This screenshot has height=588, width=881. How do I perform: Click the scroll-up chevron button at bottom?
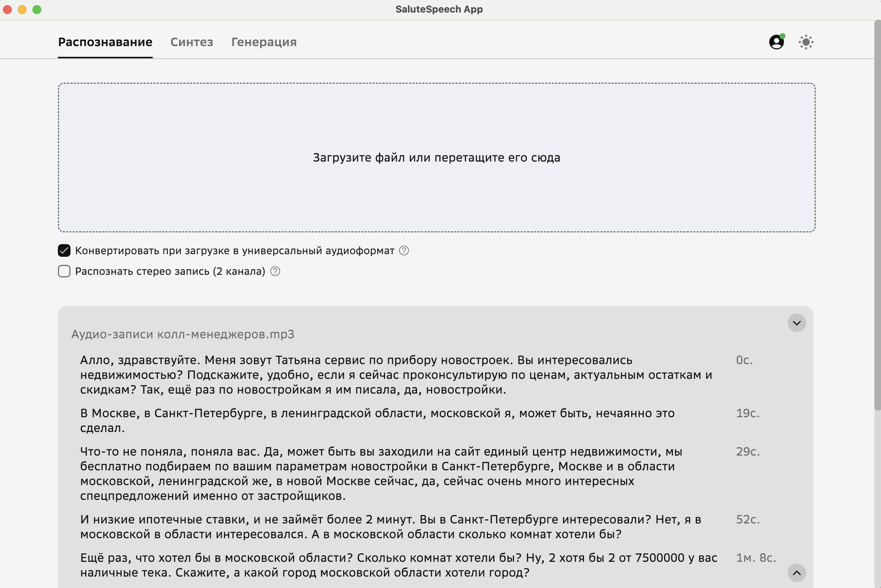[x=796, y=573]
